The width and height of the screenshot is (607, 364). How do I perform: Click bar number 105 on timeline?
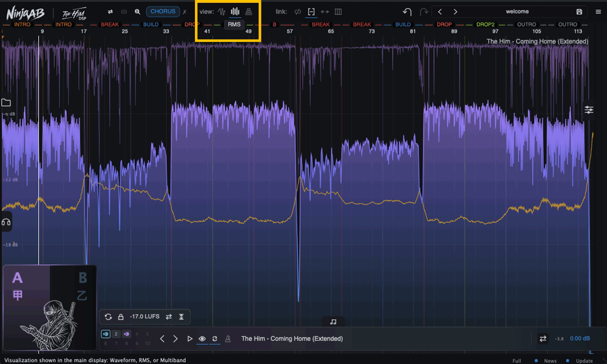(537, 32)
